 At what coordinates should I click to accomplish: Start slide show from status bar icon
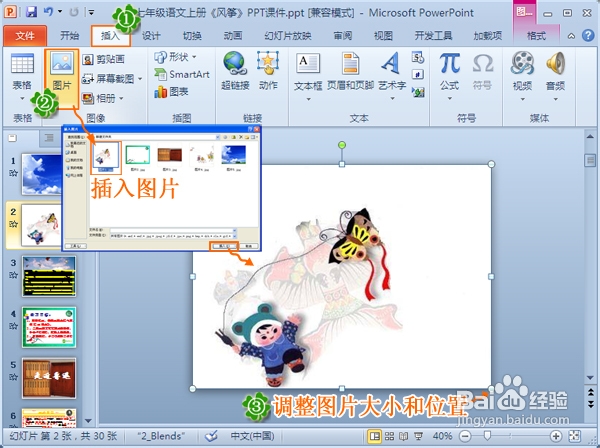click(x=418, y=436)
